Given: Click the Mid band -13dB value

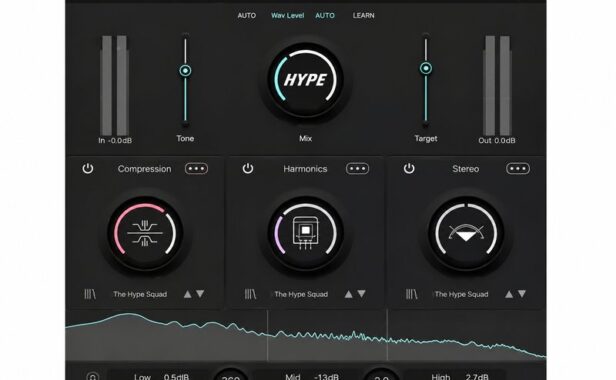Looking at the screenshot, I should click(x=326, y=376).
